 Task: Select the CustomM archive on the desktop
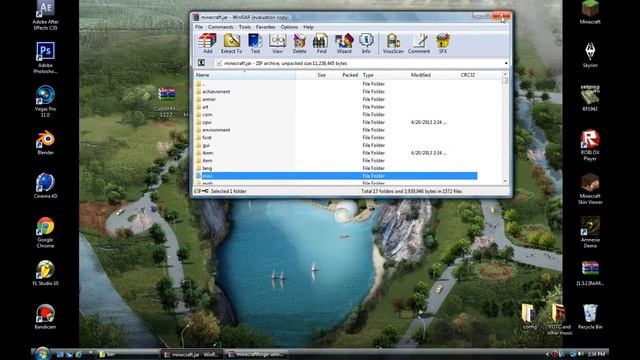166,102
